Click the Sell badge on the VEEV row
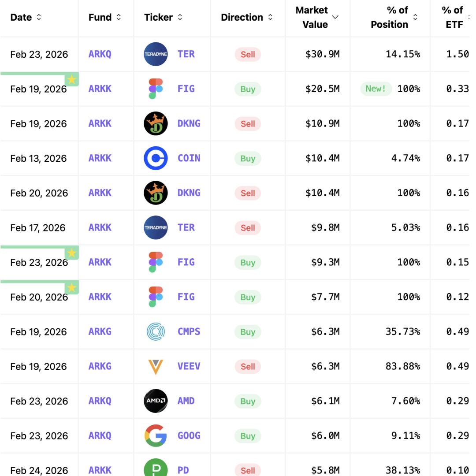Viewport: 476px width, 476px height. (x=248, y=367)
